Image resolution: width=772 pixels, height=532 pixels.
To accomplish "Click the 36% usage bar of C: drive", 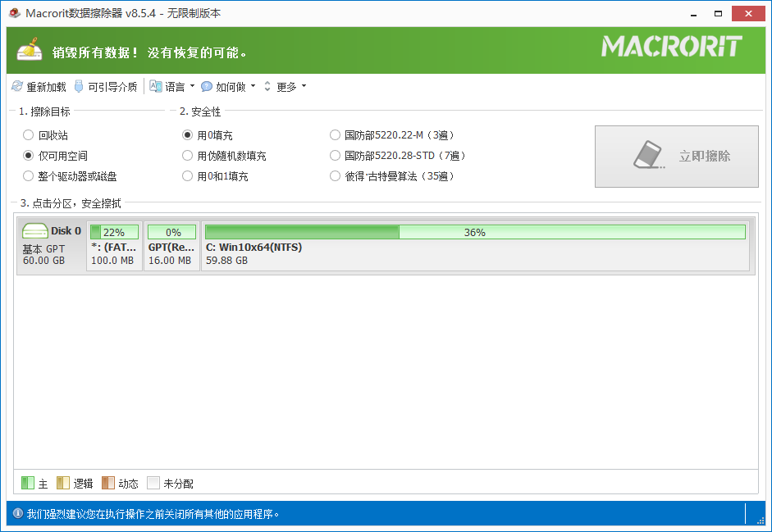I will [x=475, y=232].
